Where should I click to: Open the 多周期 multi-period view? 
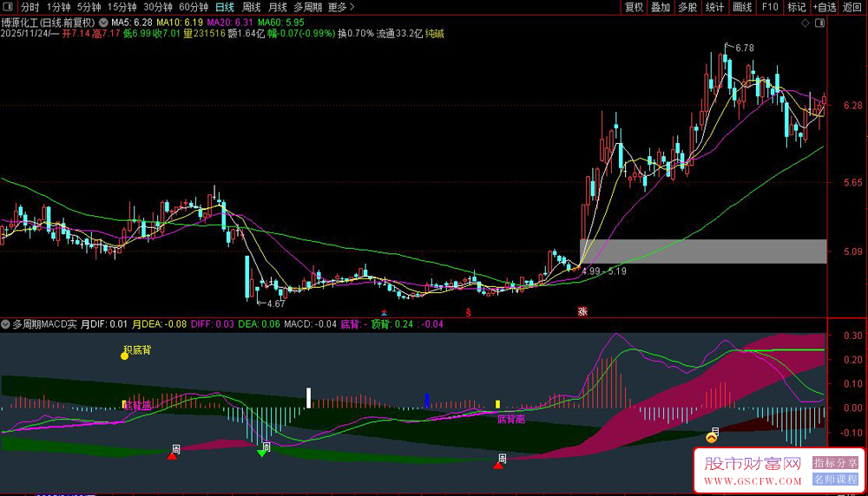tap(308, 7)
